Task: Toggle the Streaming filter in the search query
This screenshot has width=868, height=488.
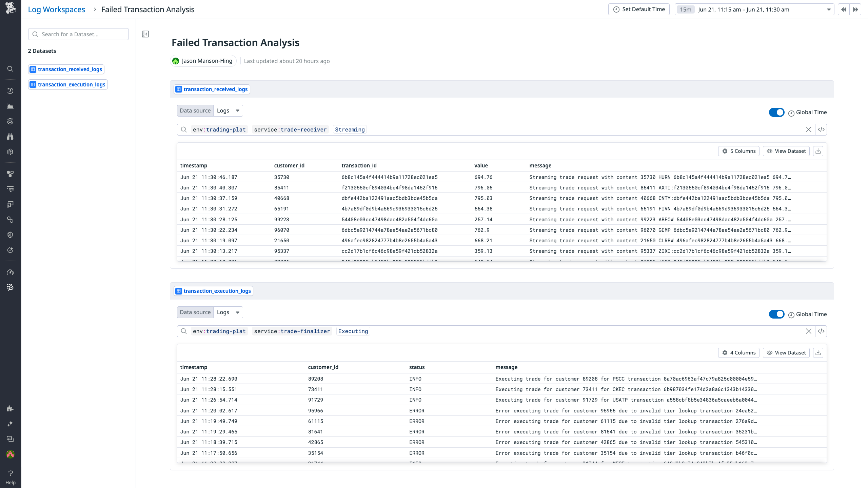Action: click(x=350, y=129)
